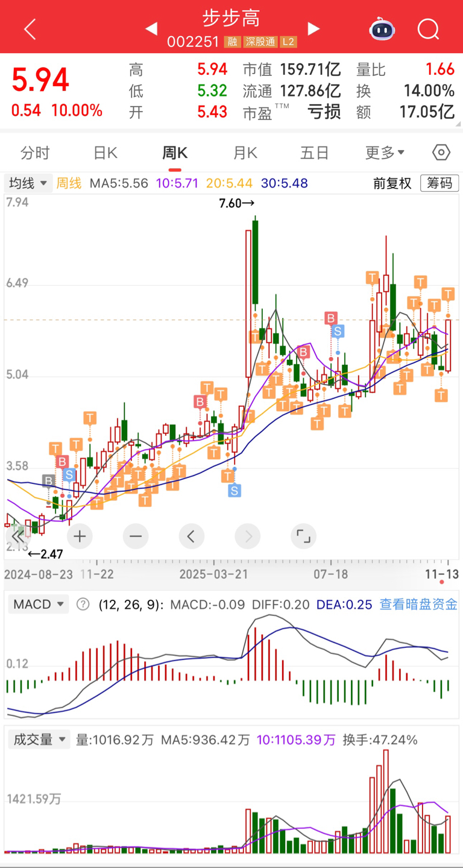The image size is (463, 868).
Task: Open MACD help question mark
Action: 83,604
